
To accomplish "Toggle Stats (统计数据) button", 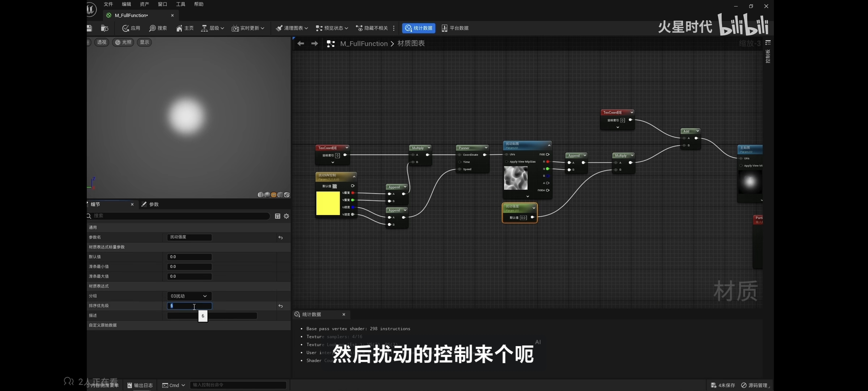I will click(418, 28).
